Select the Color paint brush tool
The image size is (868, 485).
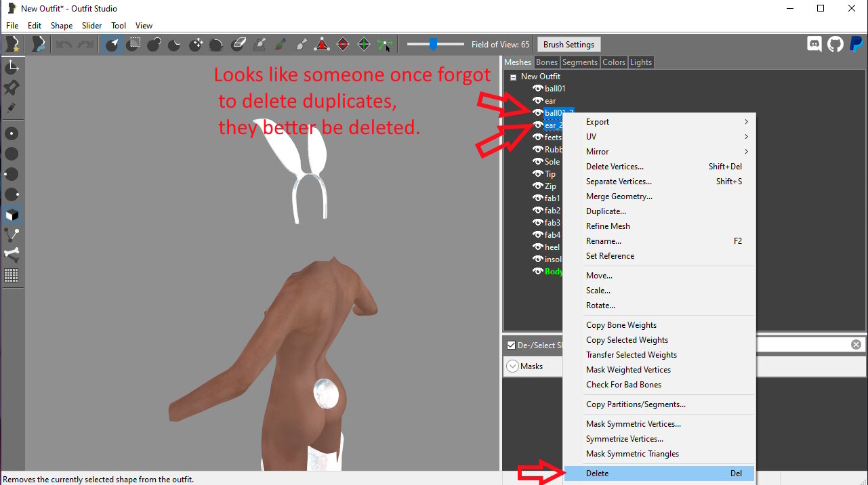280,45
